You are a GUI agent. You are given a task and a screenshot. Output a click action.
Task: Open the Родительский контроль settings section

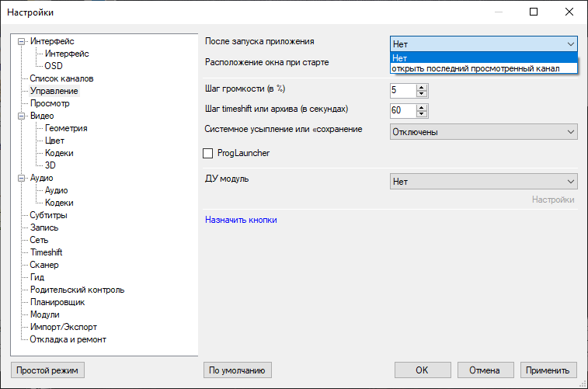coord(77,290)
